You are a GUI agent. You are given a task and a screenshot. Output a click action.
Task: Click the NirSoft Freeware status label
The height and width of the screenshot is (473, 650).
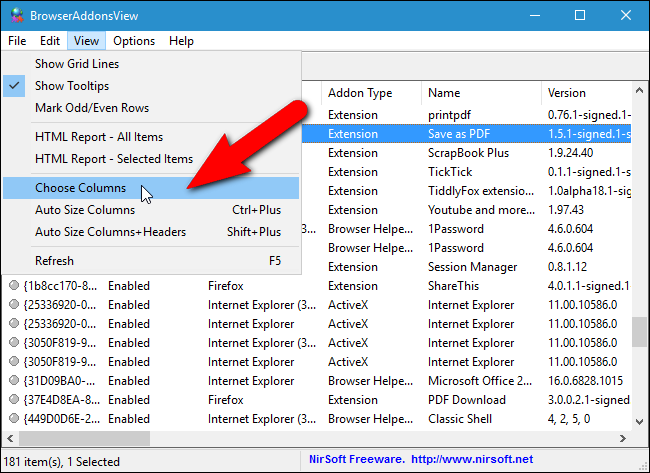coord(357,459)
